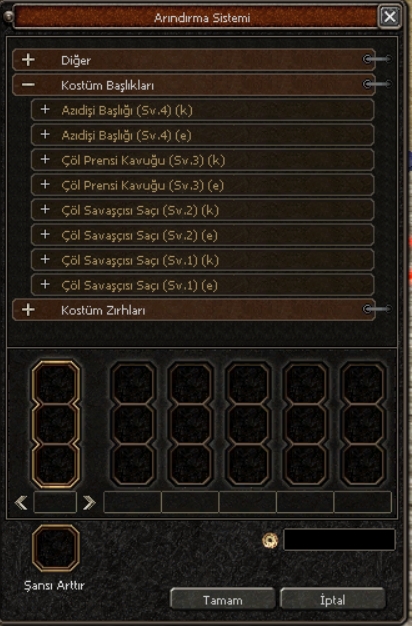Click the Şansı Arttır item slot
The image size is (412, 626).
55,548
